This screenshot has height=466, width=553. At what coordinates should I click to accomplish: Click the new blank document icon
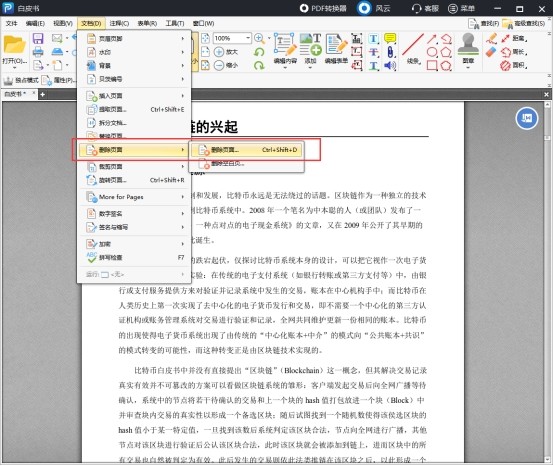pyautogui.click(x=57, y=65)
